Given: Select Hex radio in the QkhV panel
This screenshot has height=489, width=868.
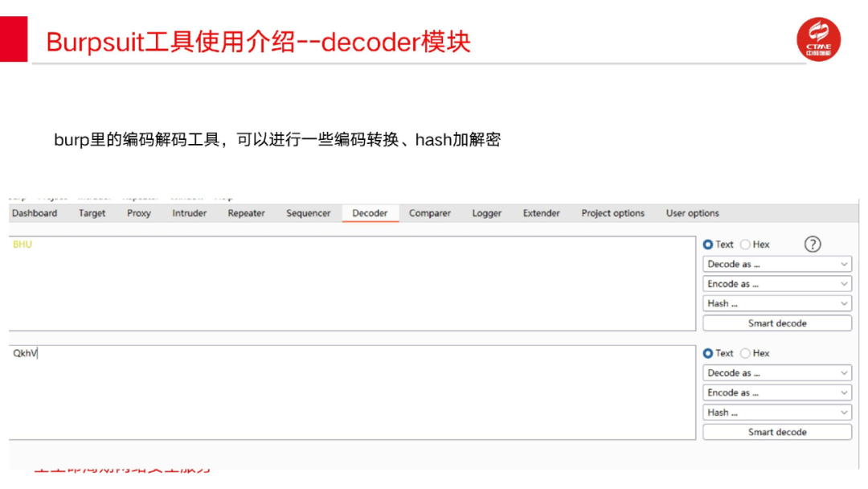Looking at the screenshot, I should (746, 353).
